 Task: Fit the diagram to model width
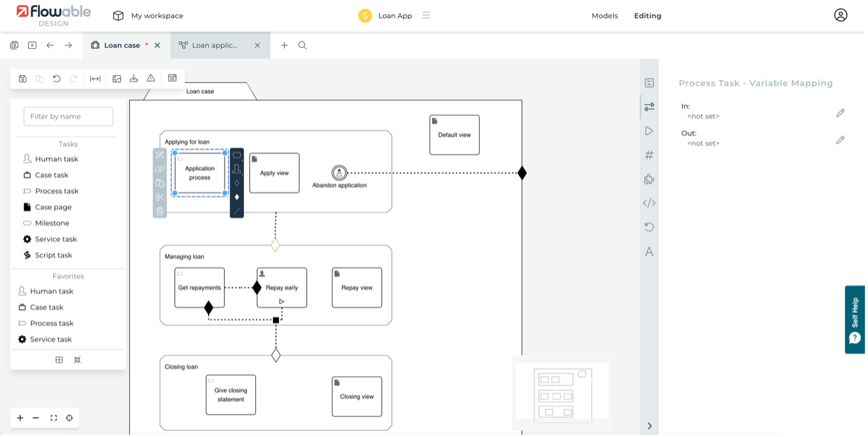click(94, 78)
